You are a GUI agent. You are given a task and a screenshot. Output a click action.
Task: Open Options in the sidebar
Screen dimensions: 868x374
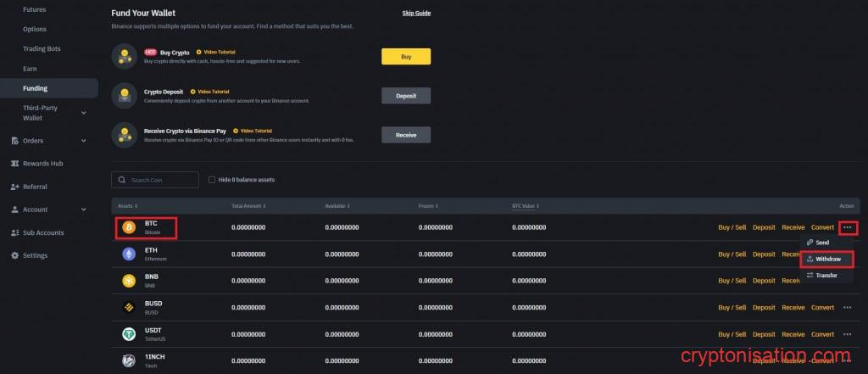pos(34,30)
